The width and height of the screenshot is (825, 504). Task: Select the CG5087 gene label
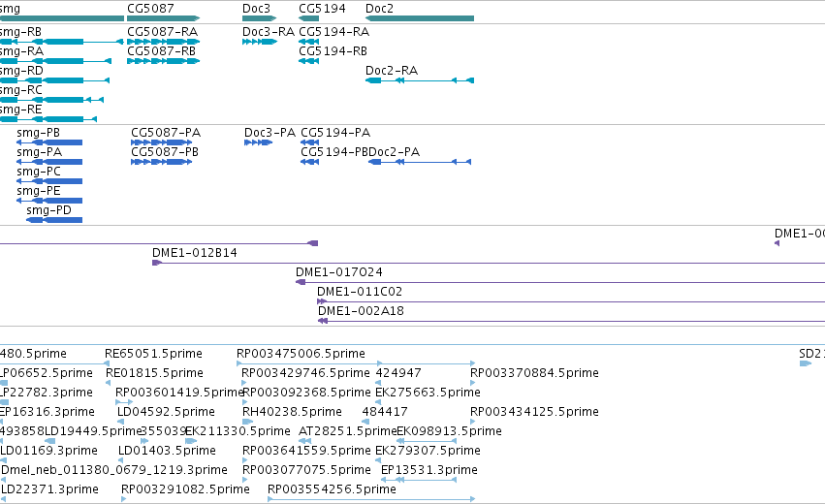pyautogui.click(x=150, y=9)
